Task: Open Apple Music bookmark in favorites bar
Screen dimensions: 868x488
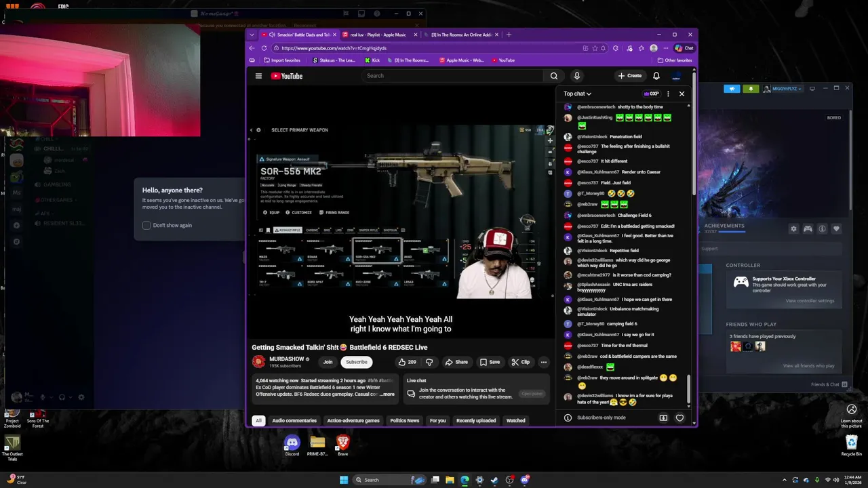Action: click(x=462, y=60)
